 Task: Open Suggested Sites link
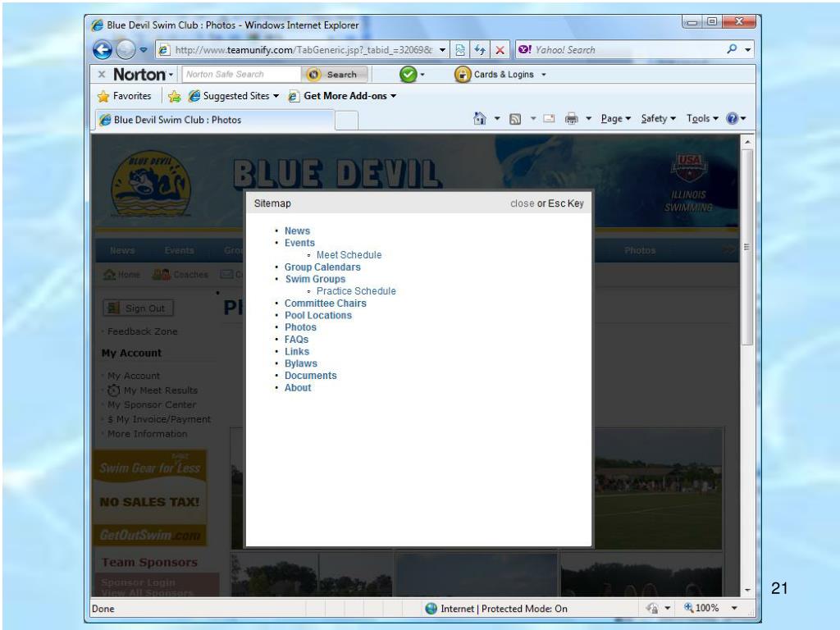tap(234, 96)
